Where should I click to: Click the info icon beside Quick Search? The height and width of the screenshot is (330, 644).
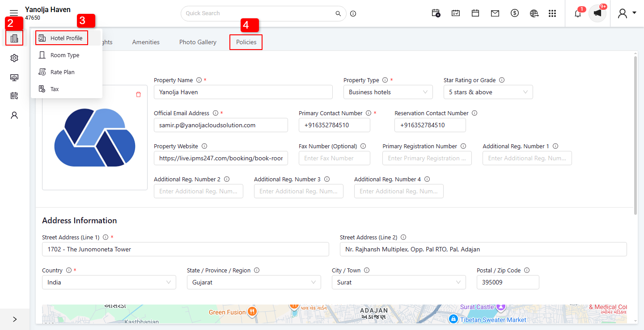pyautogui.click(x=353, y=13)
